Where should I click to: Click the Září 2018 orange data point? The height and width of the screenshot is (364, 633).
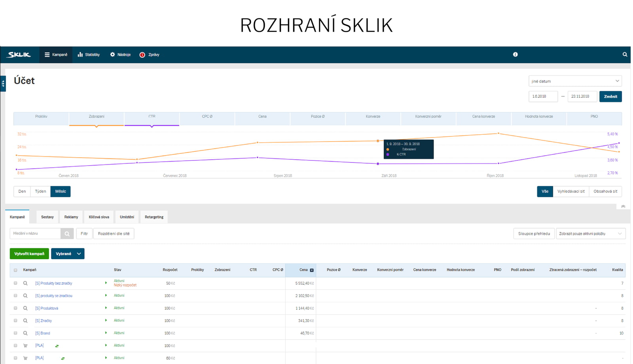click(x=378, y=141)
